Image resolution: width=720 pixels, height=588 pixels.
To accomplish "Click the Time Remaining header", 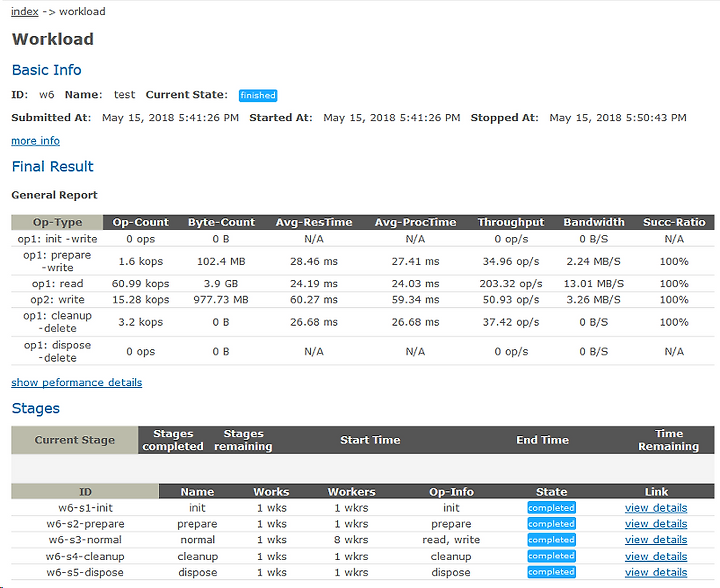I will click(669, 440).
